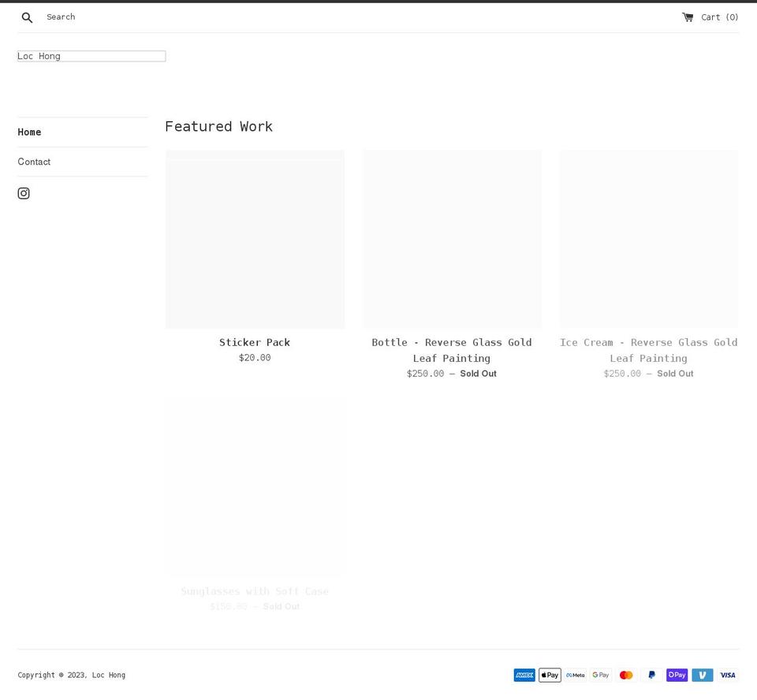Click the Ice Cream painting thumbnail
The width and height of the screenshot is (757, 700).
[648, 239]
